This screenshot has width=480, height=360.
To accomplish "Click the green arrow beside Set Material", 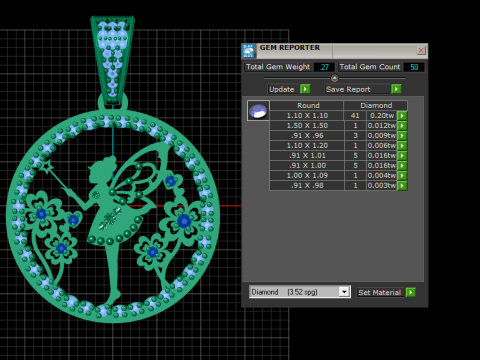I will (411, 292).
